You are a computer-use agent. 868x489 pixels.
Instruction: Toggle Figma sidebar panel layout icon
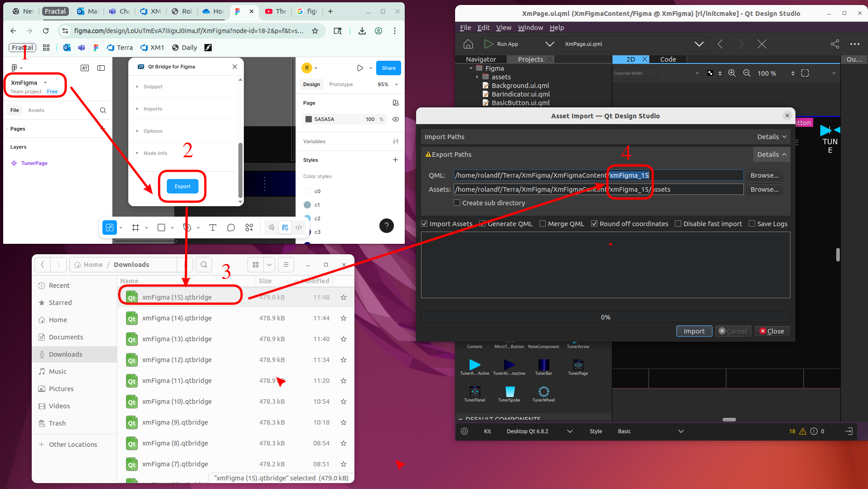[x=101, y=68]
